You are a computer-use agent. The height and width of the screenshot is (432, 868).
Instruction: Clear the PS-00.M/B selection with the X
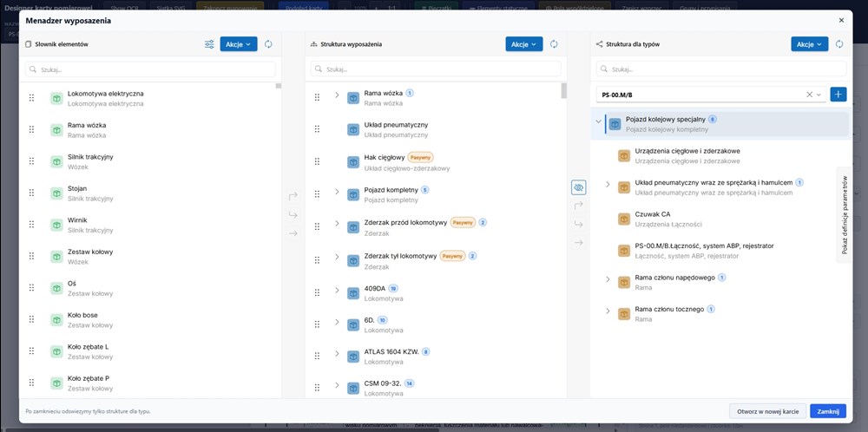pyautogui.click(x=809, y=95)
